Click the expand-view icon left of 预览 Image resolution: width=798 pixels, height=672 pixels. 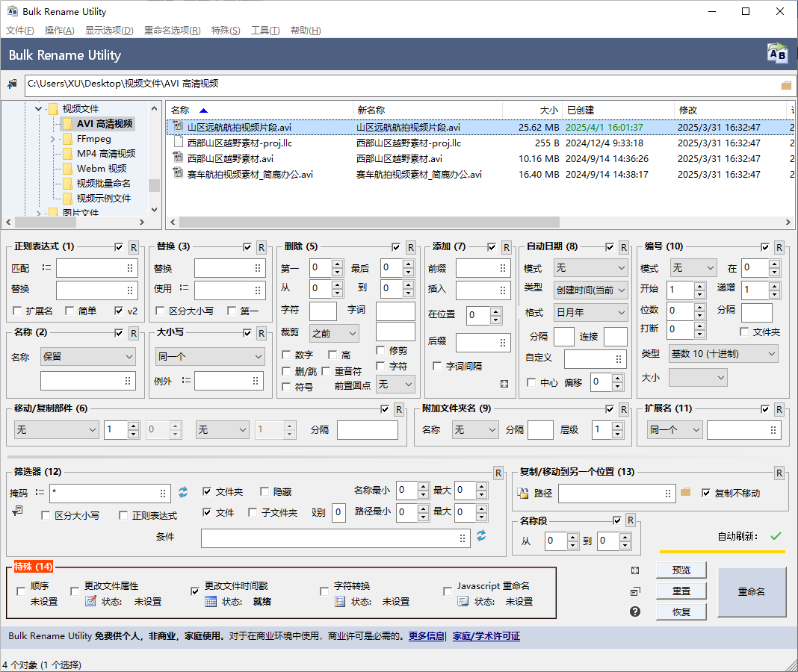(x=634, y=569)
